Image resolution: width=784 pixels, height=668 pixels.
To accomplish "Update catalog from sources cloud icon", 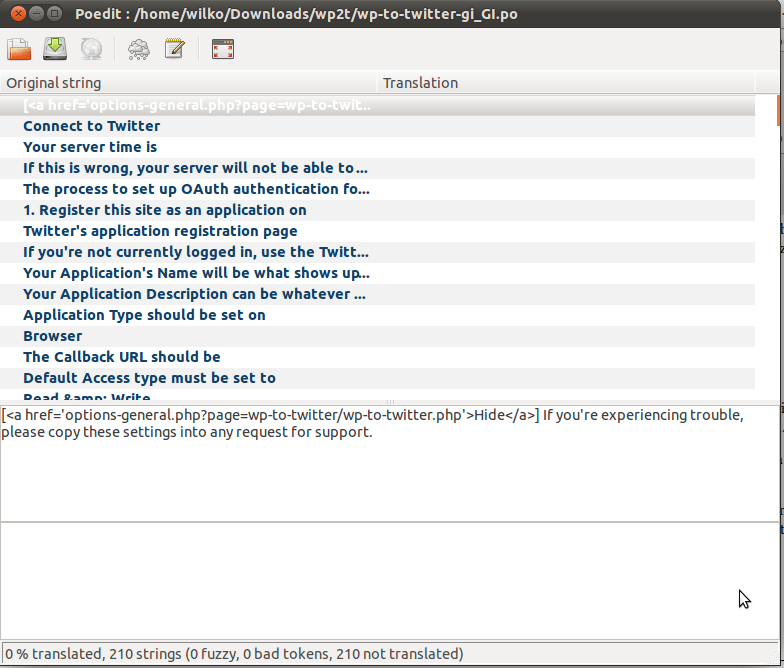I will pyautogui.click(x=138, y=49).
